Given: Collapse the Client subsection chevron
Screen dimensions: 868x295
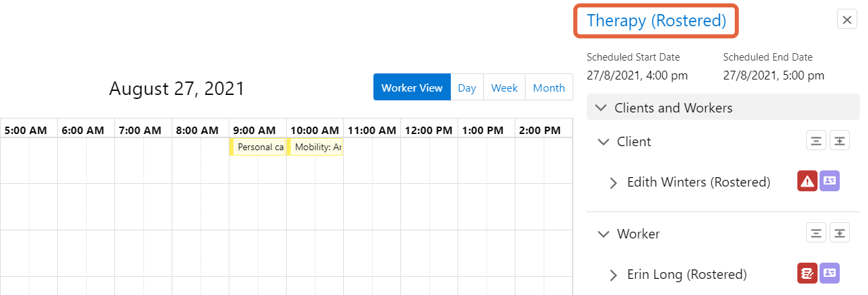Looking at the screenshot, I should (x=604, y=141).
